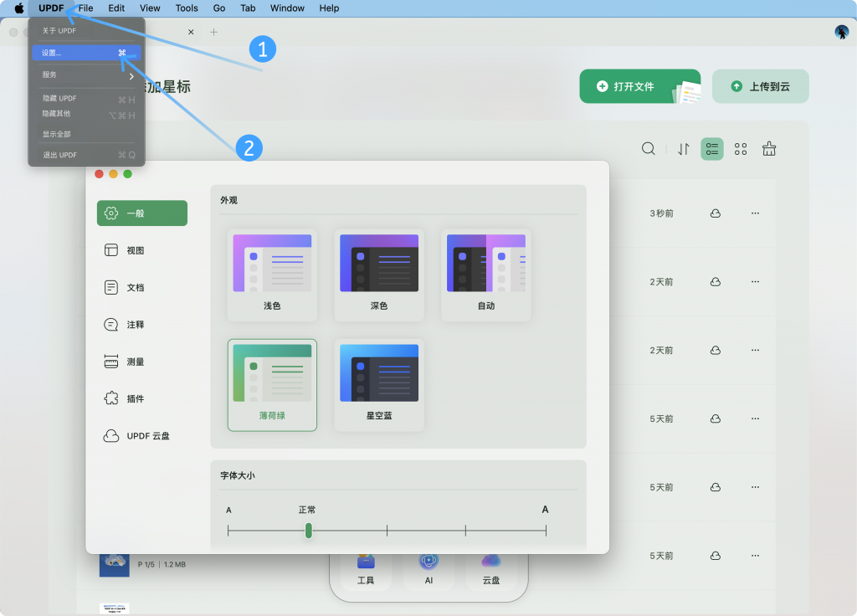Select 设置... in the UPDF menu

(86, 53)
